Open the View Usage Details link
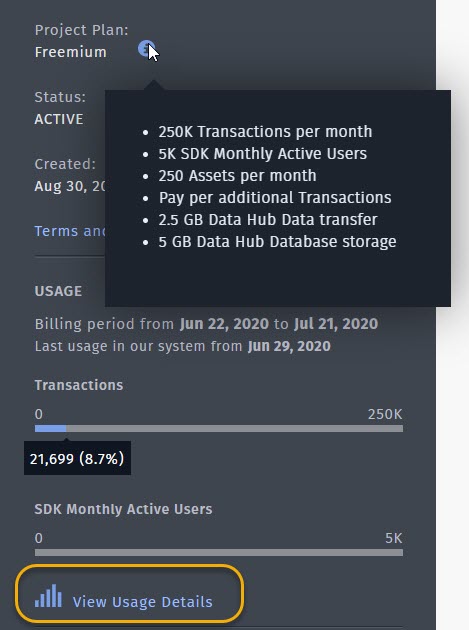469x630 pixels. click(142, 602)
